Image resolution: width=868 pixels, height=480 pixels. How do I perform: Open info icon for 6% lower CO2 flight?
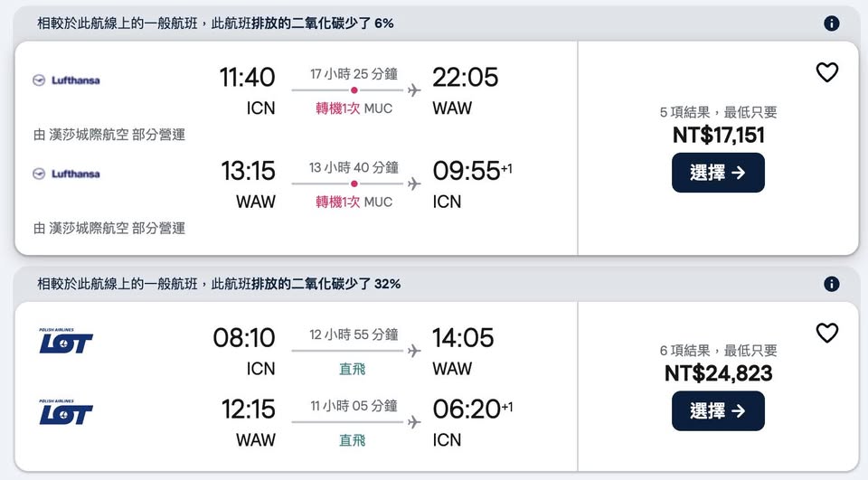tap(832, 24)
